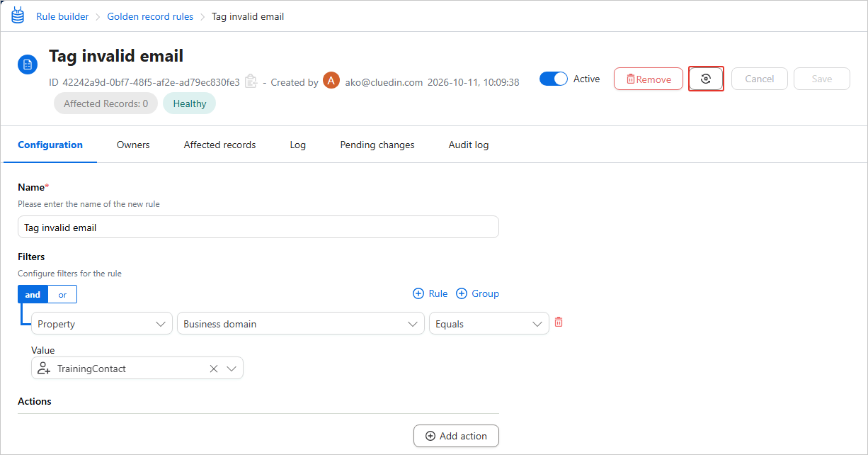Click the Cancel button

click(x=760, y=79)
